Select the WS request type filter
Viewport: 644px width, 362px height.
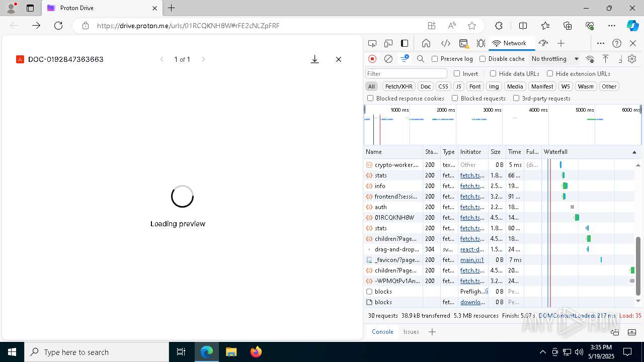(x=566, y=86)
